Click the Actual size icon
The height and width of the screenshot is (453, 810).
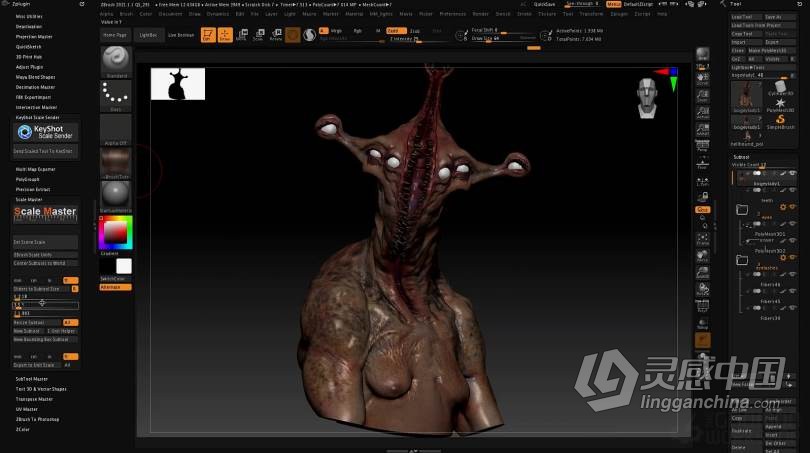coord(703,112)
